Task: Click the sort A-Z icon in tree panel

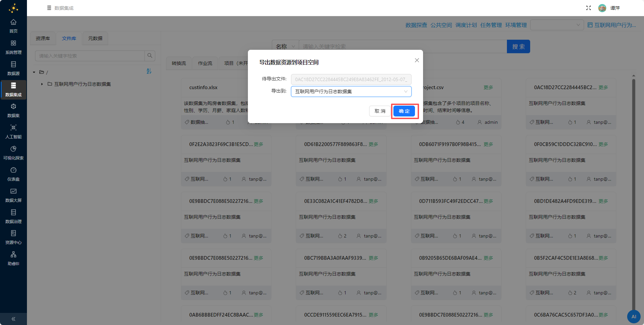Action: [x=149, y=71]
